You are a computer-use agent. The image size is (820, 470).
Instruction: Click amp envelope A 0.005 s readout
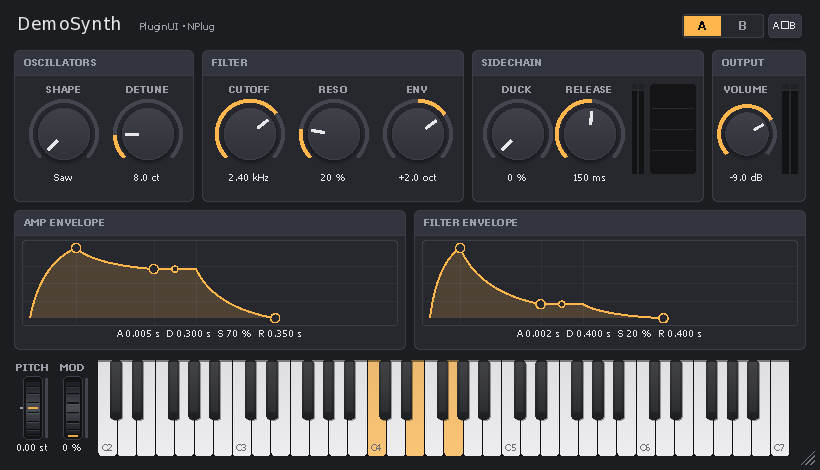coord(138,334)
